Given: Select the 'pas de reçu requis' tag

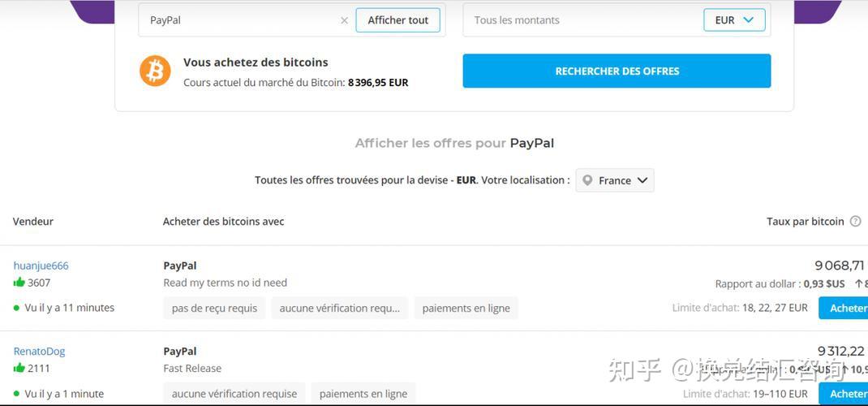Looking at the screenshot, I should coord(214,308).
